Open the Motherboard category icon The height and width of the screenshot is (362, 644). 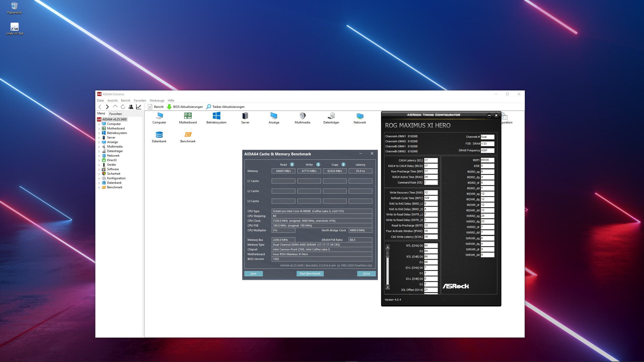coord(188,118)
